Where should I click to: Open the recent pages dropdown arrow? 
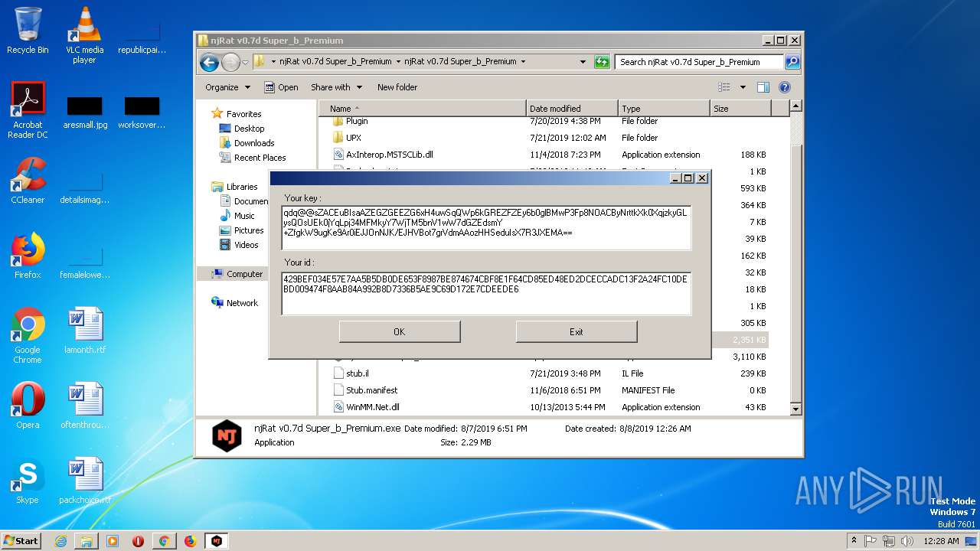coord(245,62)
